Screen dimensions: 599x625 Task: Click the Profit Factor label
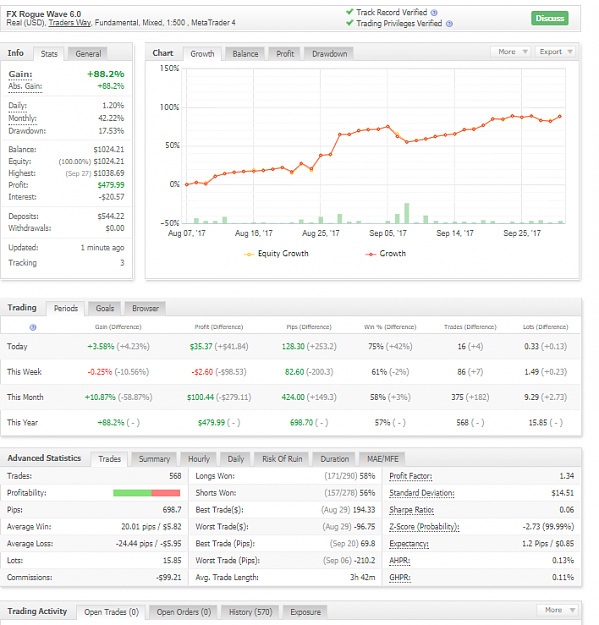point(410,476)
